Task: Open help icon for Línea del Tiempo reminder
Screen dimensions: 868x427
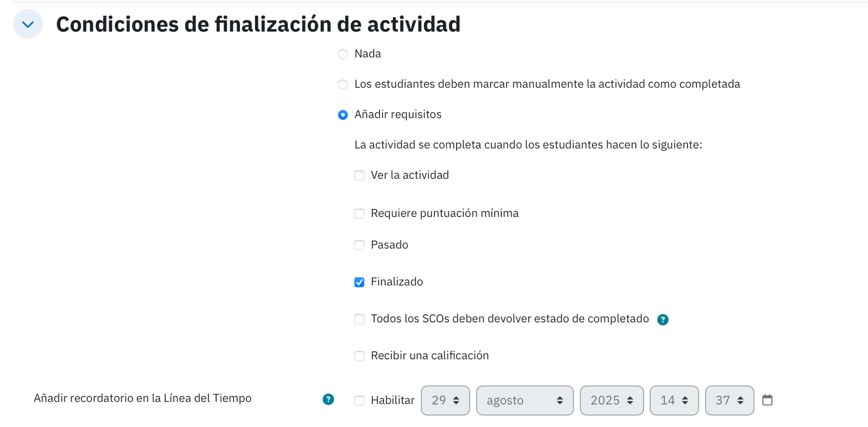Action: coord(329,400)
